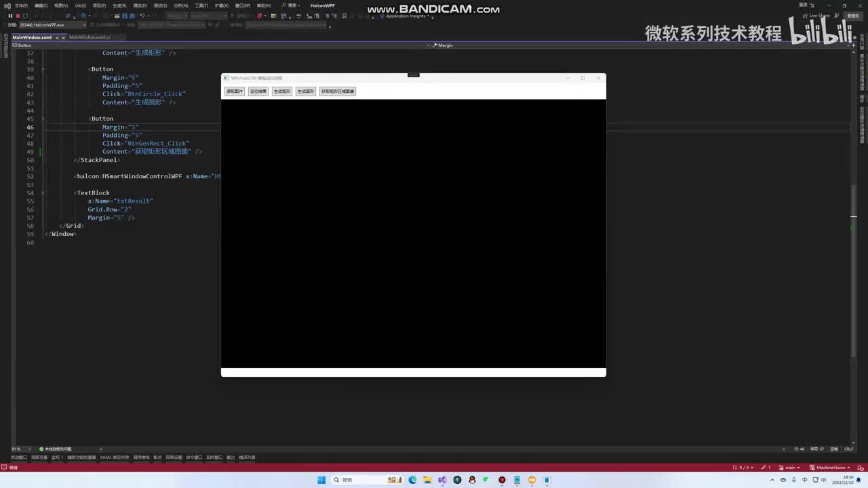Click the 获取矩形区域图像 button

(338, 91)
